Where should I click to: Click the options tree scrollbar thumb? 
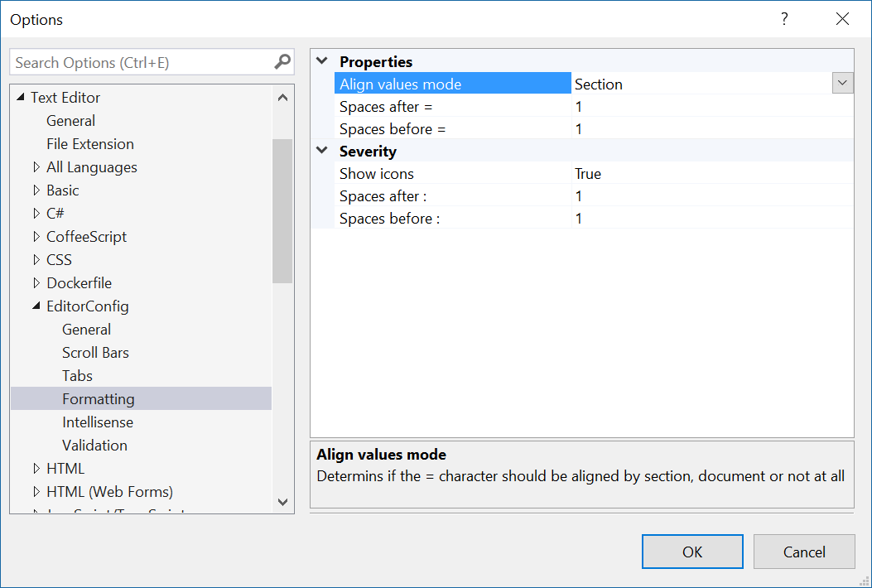click(282, 211)
